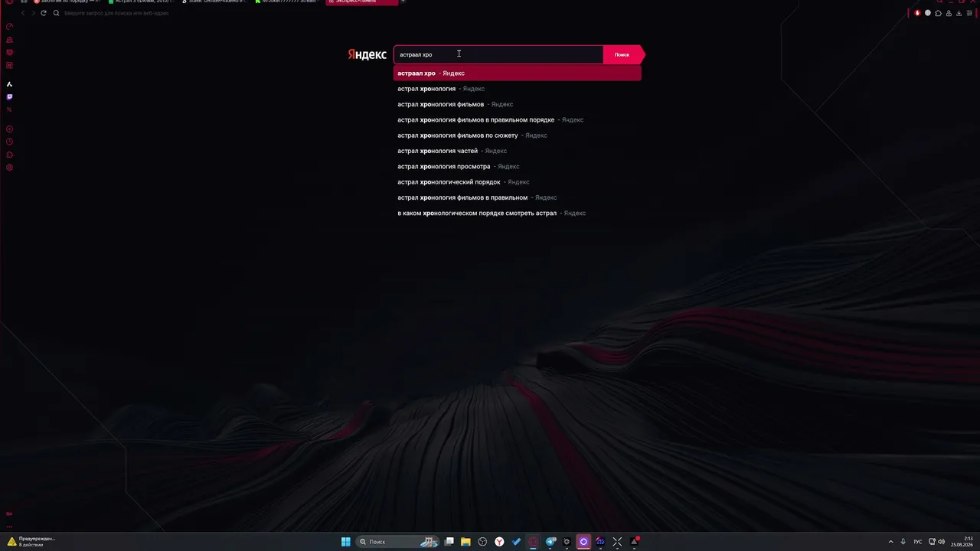The width and height of the screenshot is (980, 551).
Task: Open File Explorer from the taskbar
Action: 465,542
